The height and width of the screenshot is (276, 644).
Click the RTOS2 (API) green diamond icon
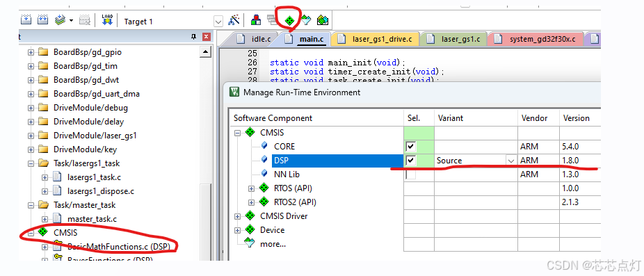click(x=264, y=202)
